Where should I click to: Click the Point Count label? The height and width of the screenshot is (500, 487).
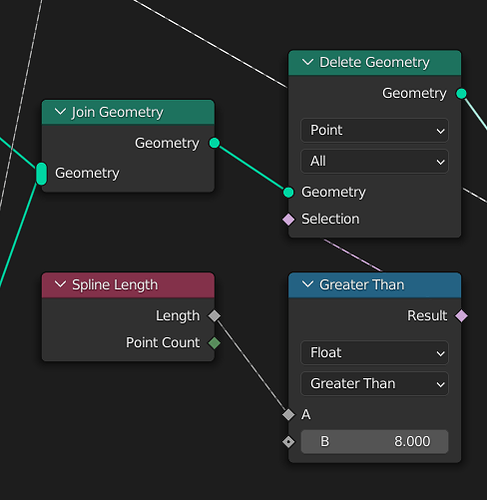tap(163, 342)
